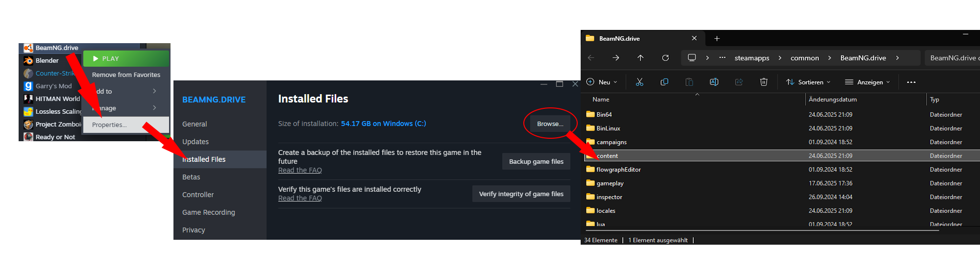Go back in File Explorer
This screenshot has width=980, height=254.
pyautogui.click(x=591, y=58)
